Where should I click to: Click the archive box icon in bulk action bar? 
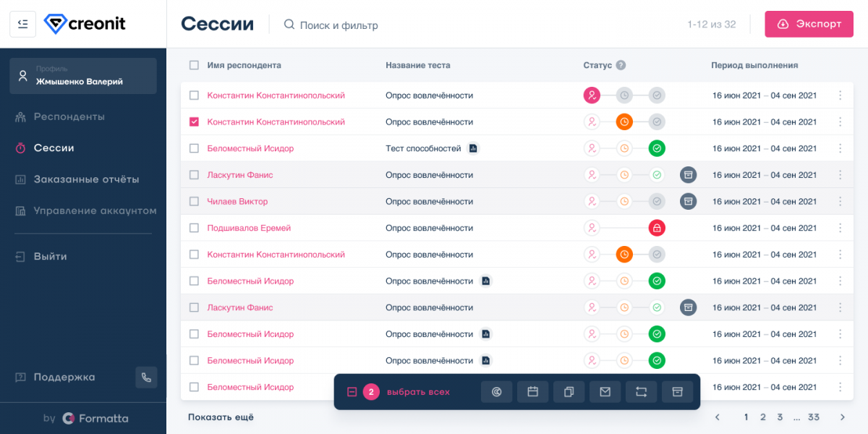click(x=678, y=392)
